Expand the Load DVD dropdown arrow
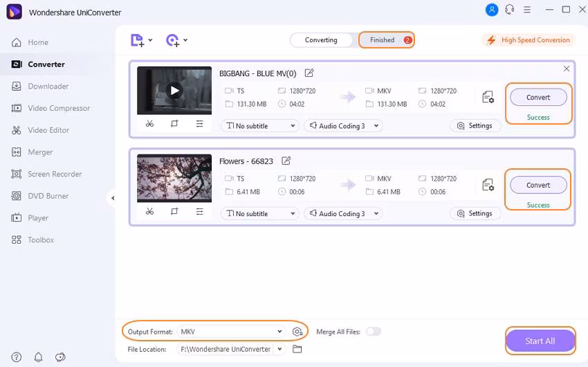This screenshot has width=588, height=367. click(x=185, y=39)
